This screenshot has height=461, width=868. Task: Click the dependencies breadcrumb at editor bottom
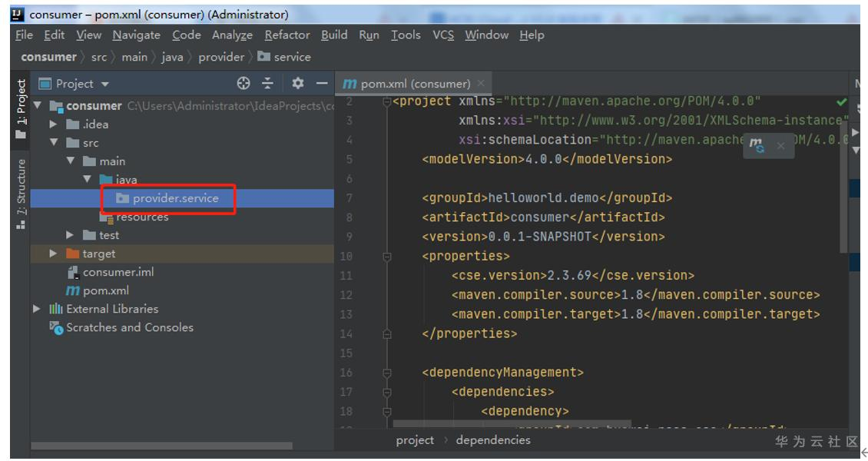click(492, 440)
